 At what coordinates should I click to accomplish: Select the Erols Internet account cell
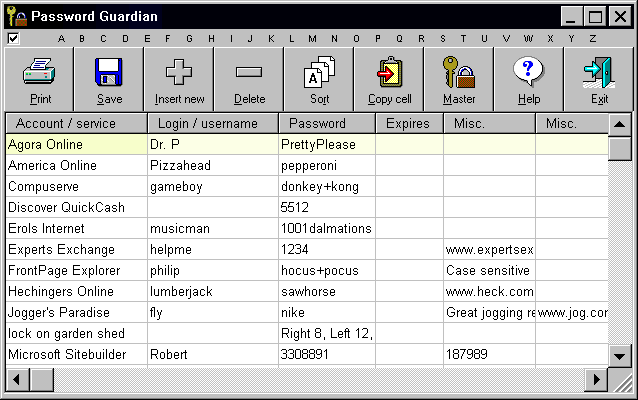[76, 228]
